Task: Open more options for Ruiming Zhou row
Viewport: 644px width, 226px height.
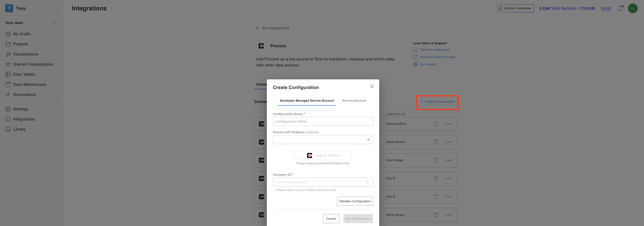Action: tap(448, 124)
